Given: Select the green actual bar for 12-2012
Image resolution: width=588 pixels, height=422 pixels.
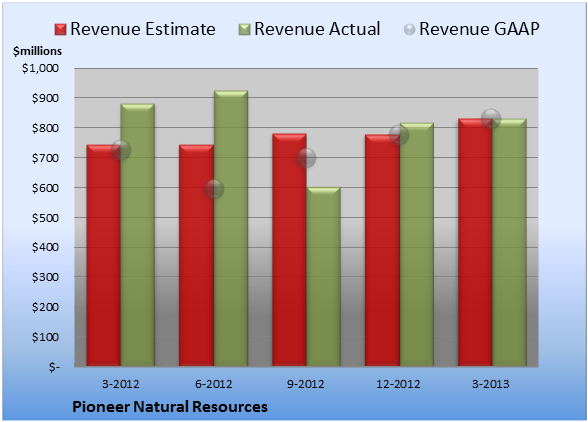Looking at the screenshot, I should coord(416,244).
